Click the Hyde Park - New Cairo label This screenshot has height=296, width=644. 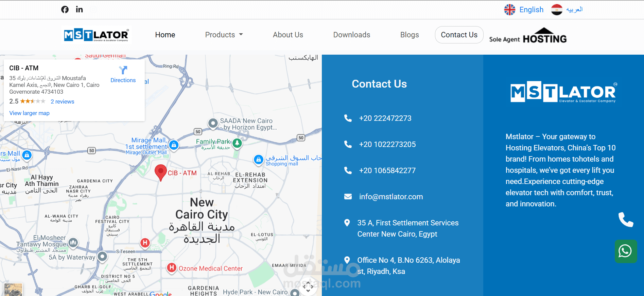click(255, 292)
